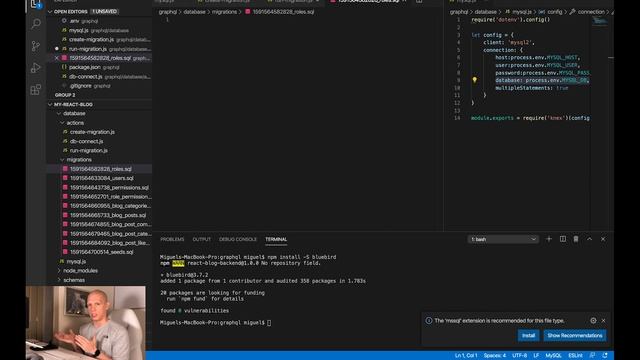The image size is (640, 360).
Task: Dismiss the mssql extension notification
Action: click(603, 320)
